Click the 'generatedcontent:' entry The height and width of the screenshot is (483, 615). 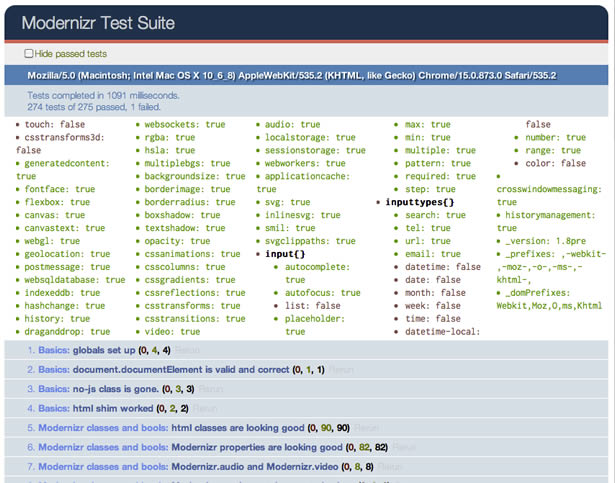[67, 163]
